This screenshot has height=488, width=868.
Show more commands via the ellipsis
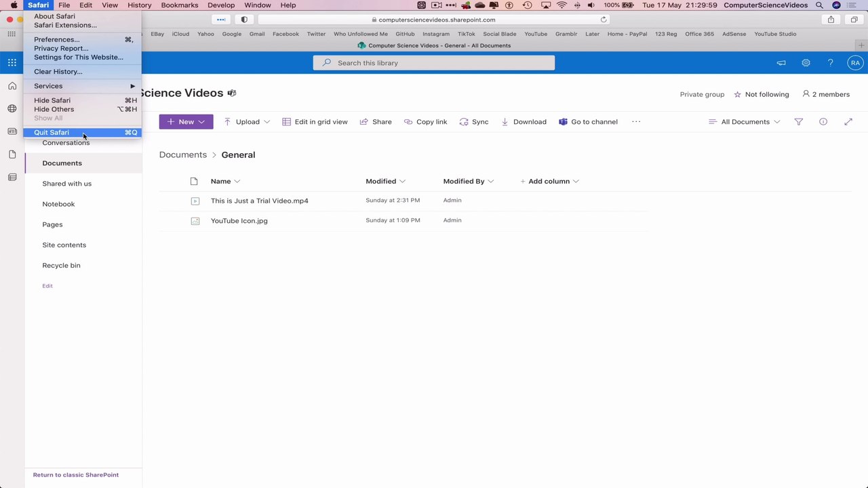(636, 122)
